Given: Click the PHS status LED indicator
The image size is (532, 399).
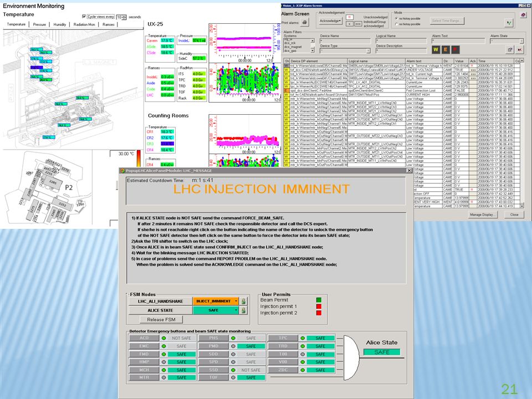Looking at the screenshot, I should tap(233, 338).
